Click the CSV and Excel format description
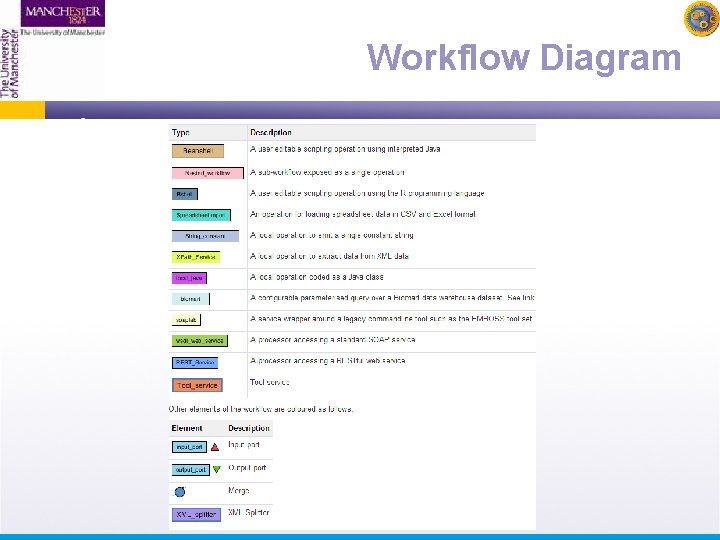 [363, 214]
